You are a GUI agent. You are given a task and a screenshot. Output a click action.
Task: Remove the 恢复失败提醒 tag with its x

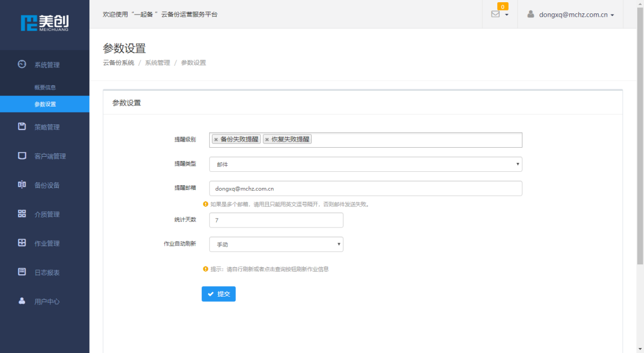[267, 139]
